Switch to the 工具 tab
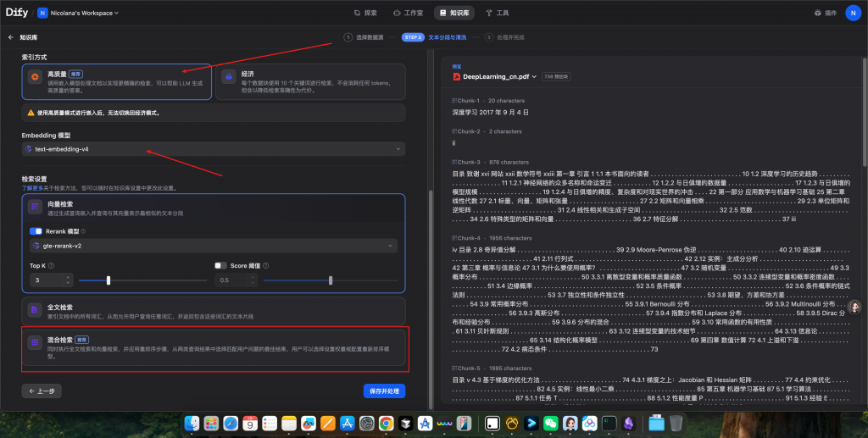 pyautogui.click(x=497, y=13)
